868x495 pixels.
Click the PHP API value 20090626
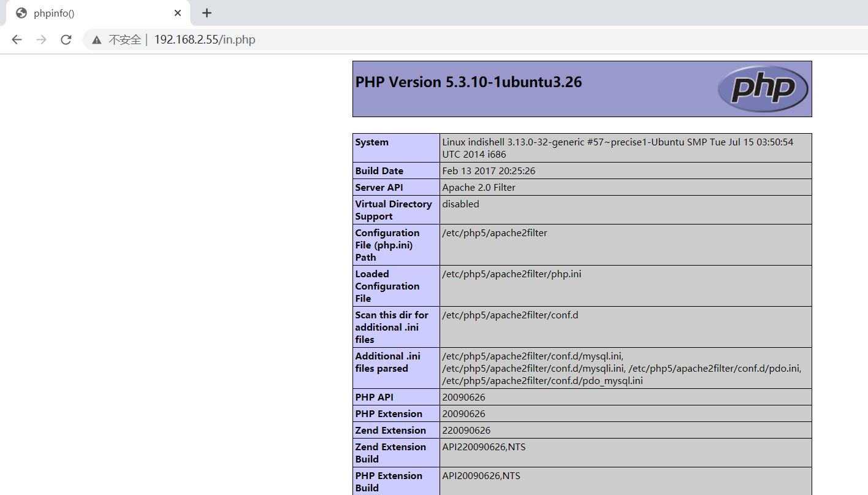(x=463, y=397)
